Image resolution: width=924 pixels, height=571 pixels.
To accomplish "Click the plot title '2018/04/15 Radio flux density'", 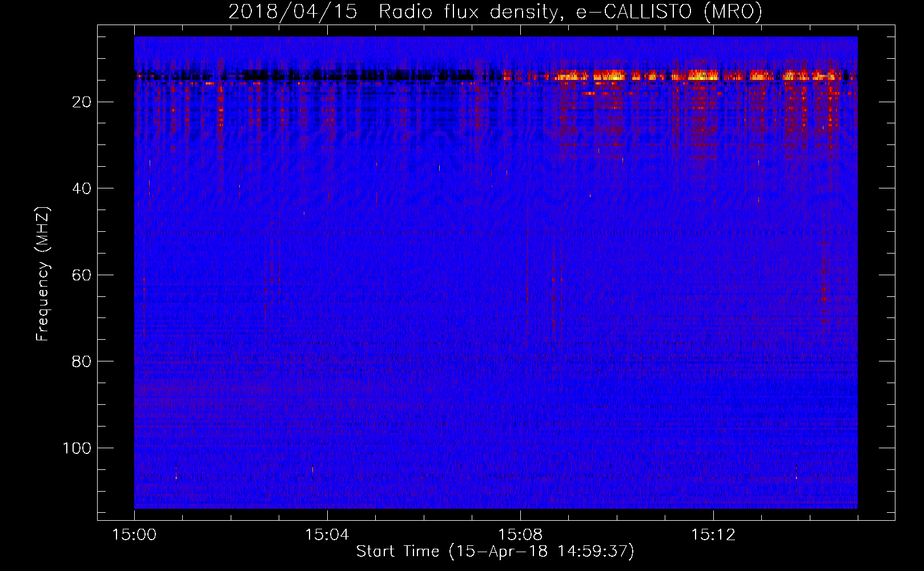I will pyautogui.click(x=495, y=11).
